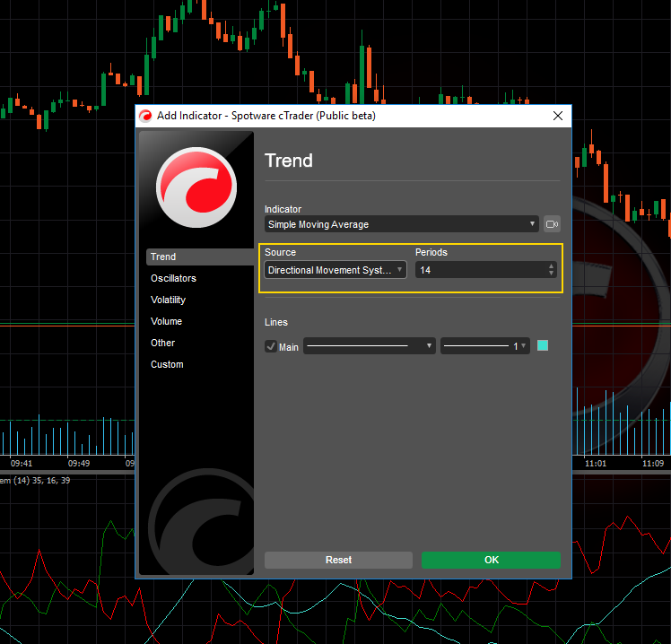Click the 11:01 time label on chart axis
Viewport: 671px width, 644px height.
[596, 464]
